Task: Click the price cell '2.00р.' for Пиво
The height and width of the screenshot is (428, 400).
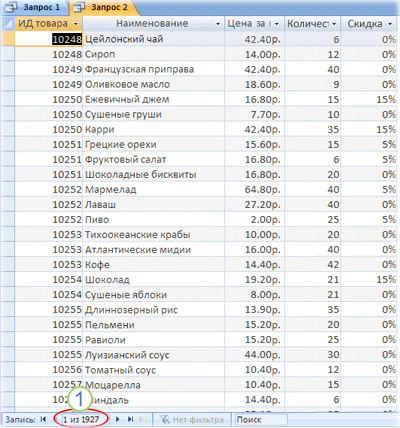Action: point(254,219)
